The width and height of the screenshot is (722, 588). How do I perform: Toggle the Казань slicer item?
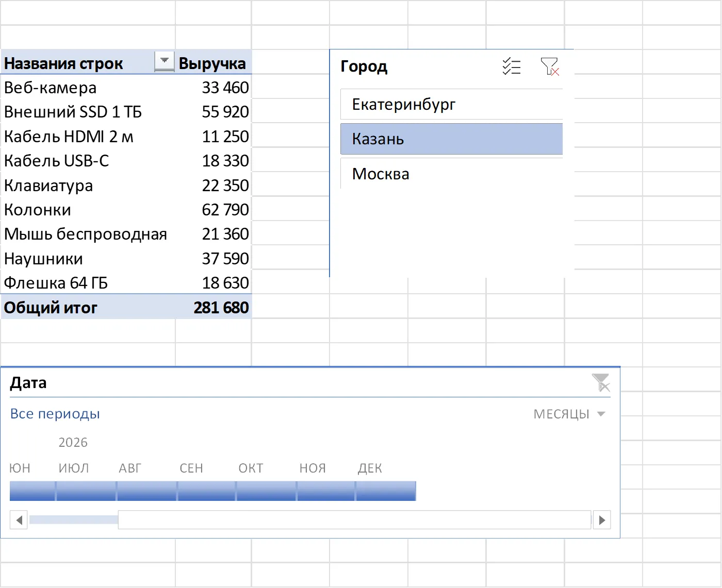click(x=451, y=139)
